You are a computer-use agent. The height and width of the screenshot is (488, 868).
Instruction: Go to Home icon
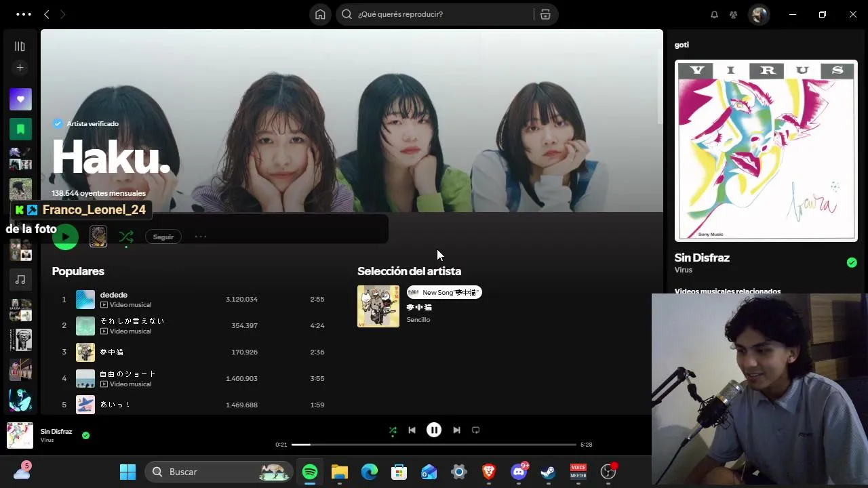[x=320, y=14]
